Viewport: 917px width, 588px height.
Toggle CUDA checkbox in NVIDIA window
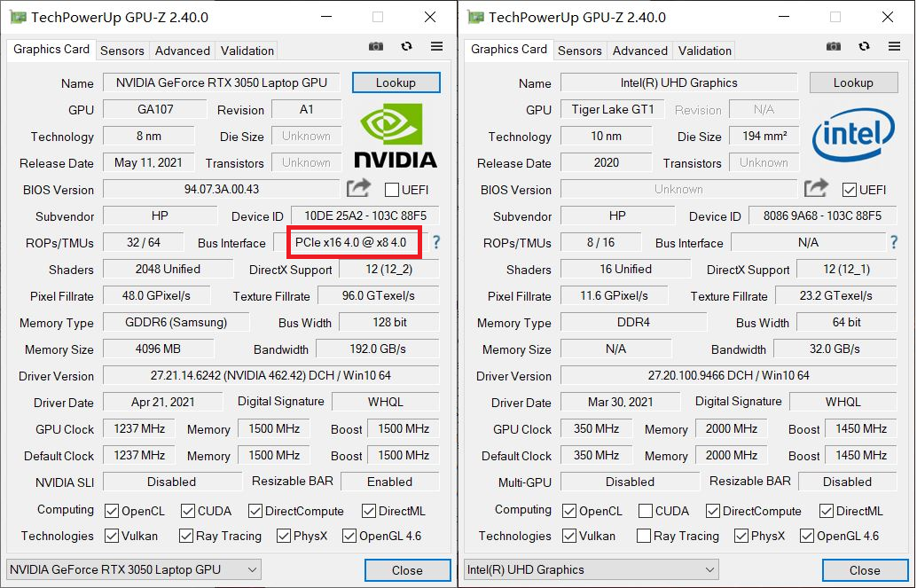188,511
